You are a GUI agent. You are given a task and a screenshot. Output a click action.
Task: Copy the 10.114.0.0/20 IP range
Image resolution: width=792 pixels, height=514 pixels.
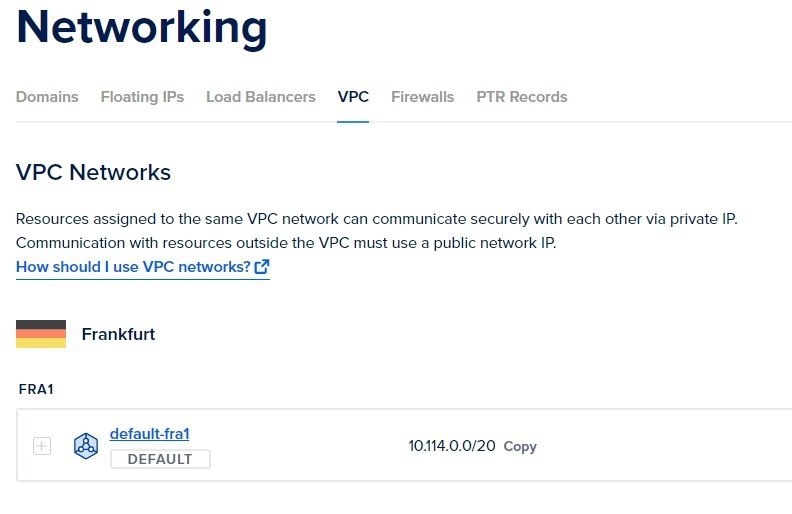pos(520,446)
